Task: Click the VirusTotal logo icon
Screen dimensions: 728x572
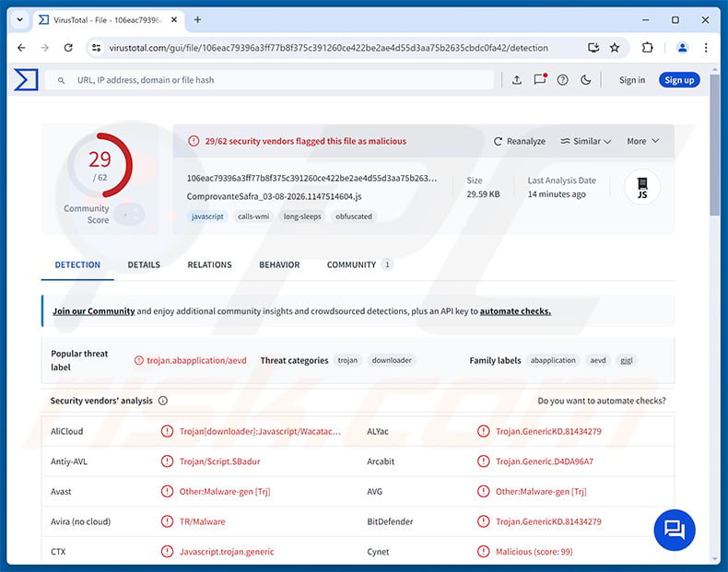Action: 26,80
